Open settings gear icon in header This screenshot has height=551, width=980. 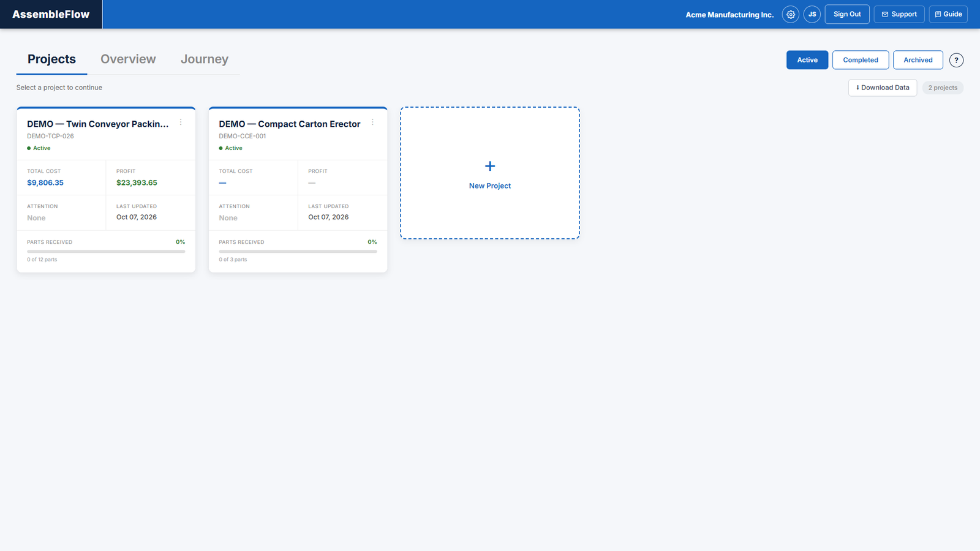[x=791, y=14]
